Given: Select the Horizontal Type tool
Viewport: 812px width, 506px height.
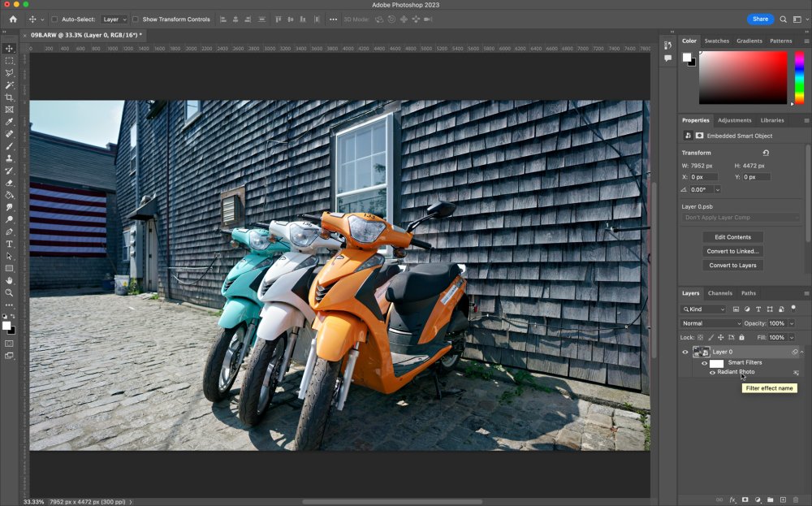Looking at the screenshot, I should coord(9,244).
